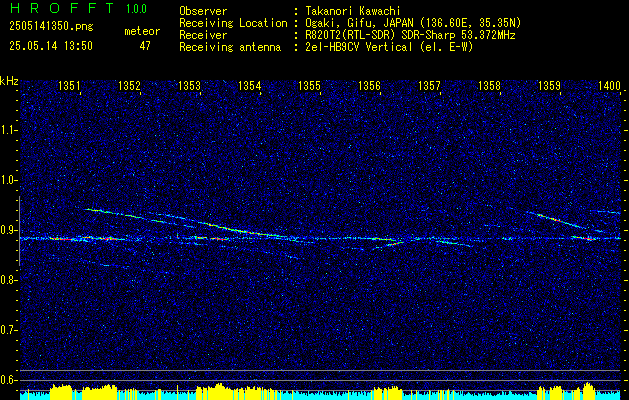Click the filename 2505141350.png
629x400 pixels.
point(51,26)
